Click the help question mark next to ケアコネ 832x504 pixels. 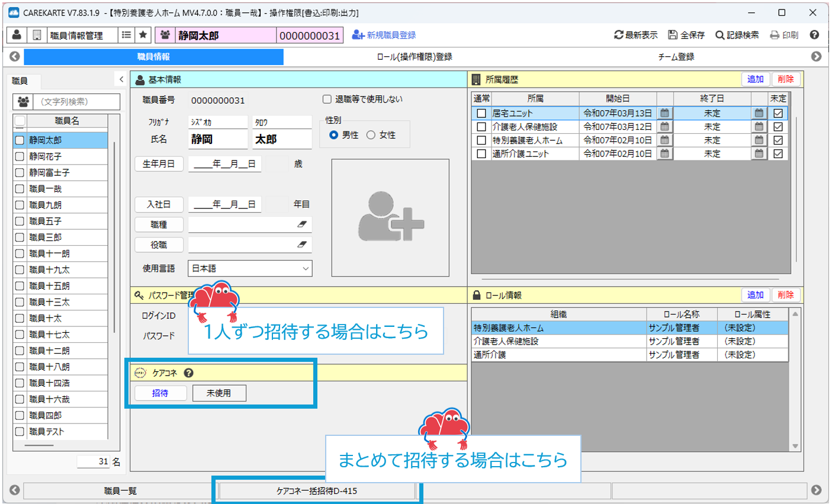tap(188, 373)
